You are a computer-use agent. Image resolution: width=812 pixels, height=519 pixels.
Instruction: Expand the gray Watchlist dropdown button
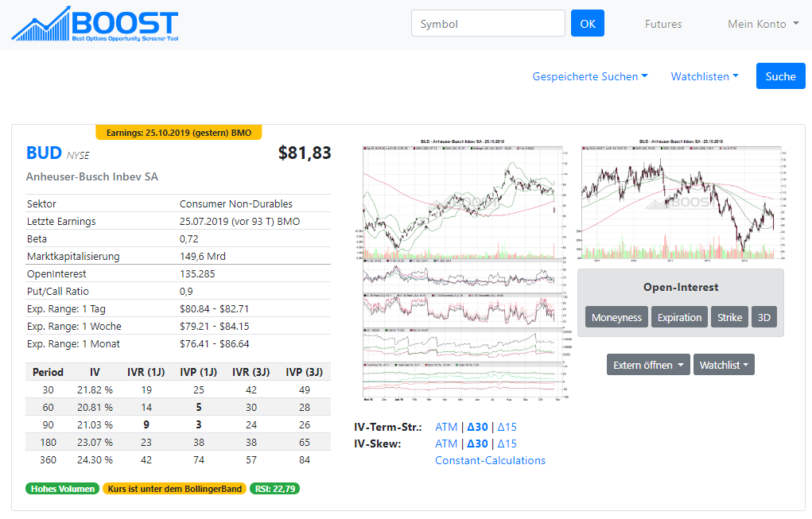pyautogui.click(x=724, y=365)
